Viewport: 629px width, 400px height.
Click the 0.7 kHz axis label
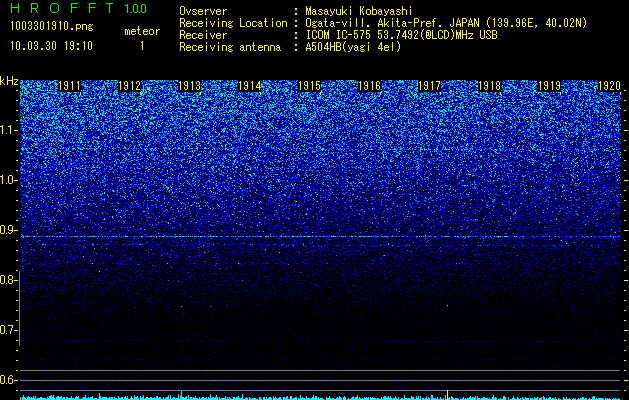9,330
